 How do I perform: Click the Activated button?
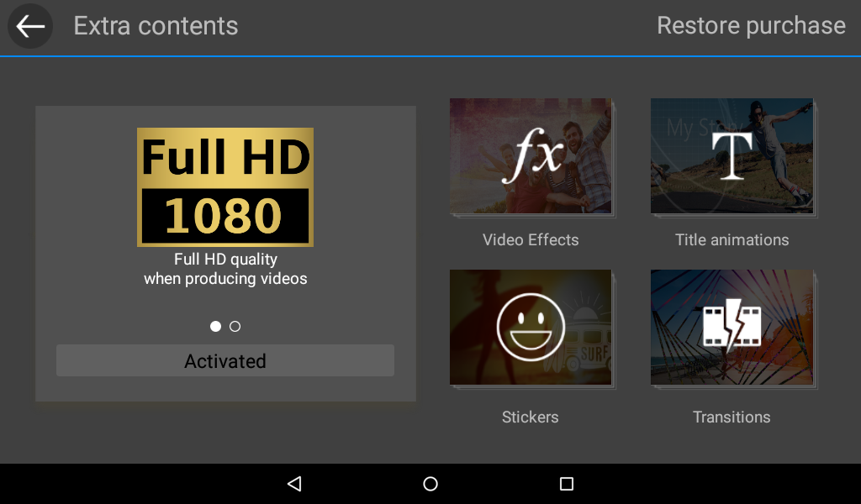click(225, 360)
